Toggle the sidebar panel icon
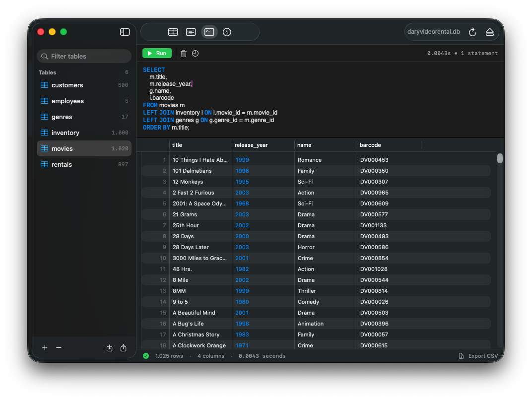 pos(125,32)
